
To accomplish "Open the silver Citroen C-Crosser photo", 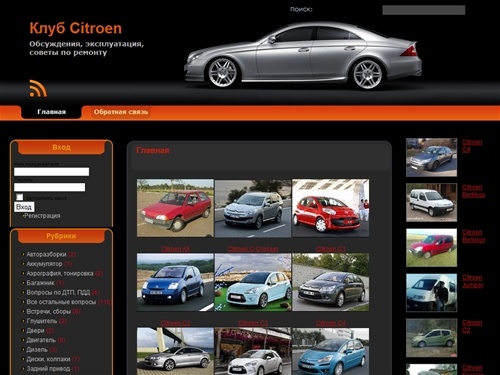I will click(253, 208).
